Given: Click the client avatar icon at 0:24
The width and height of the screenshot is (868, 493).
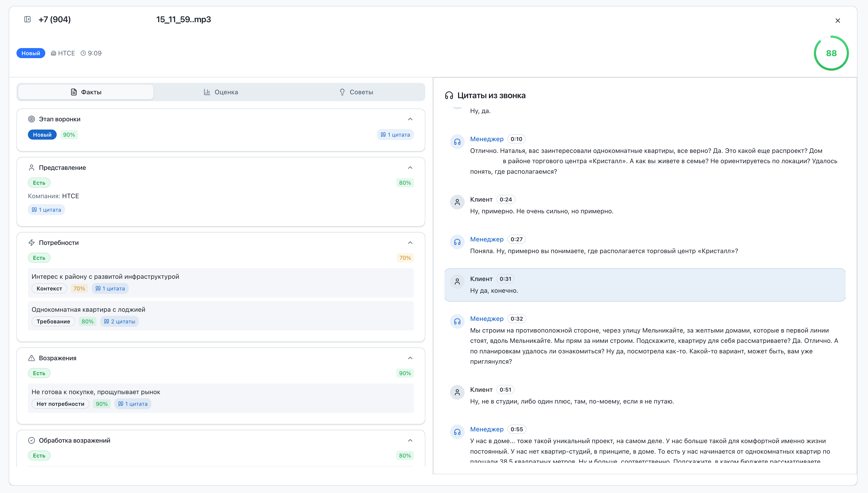Looking at the screenshot, I should (x=457, y=202).
